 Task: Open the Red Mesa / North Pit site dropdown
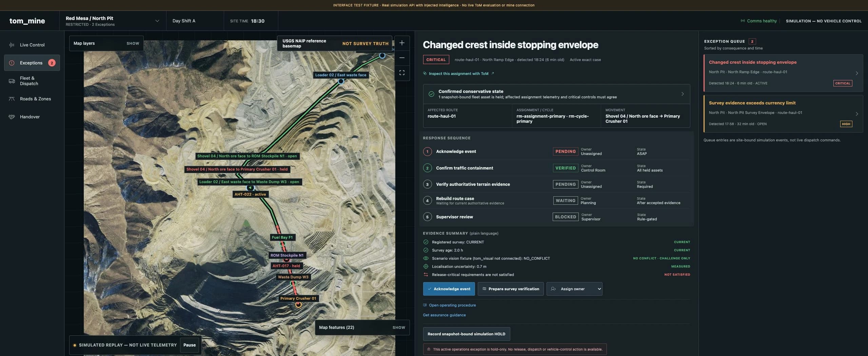click(x=113, y=21)
